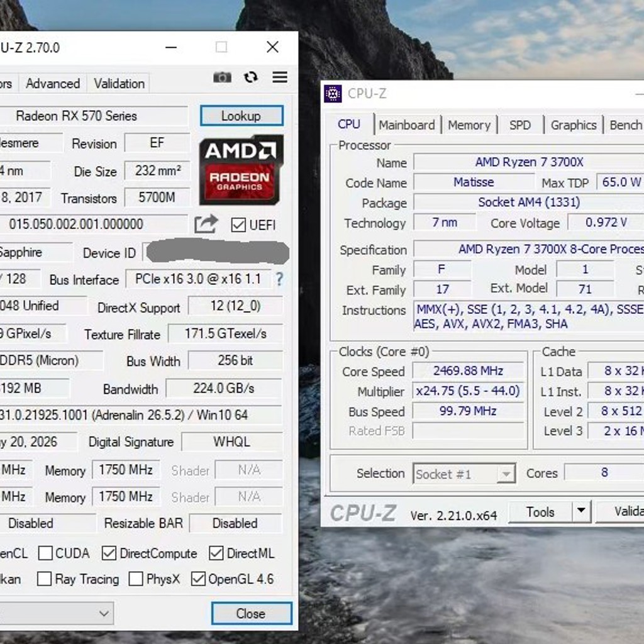Open the GPU-Z hamburger menu

[280, 77]
